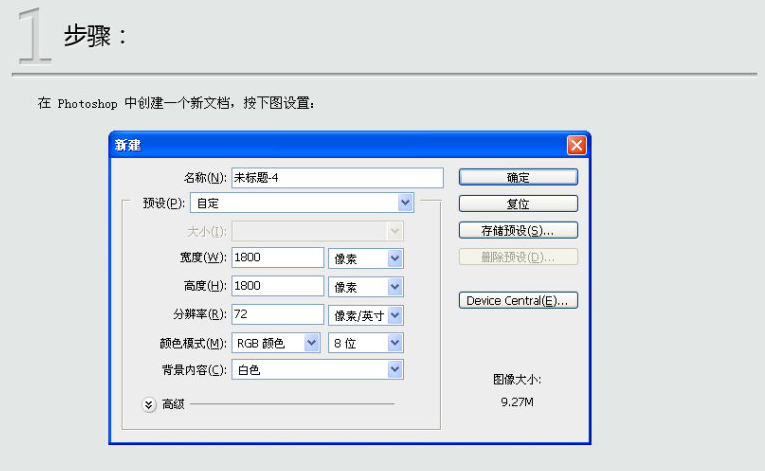Open the 高度 unit dropdown 像素
765x471 pixels.
(x=365, y=287)
